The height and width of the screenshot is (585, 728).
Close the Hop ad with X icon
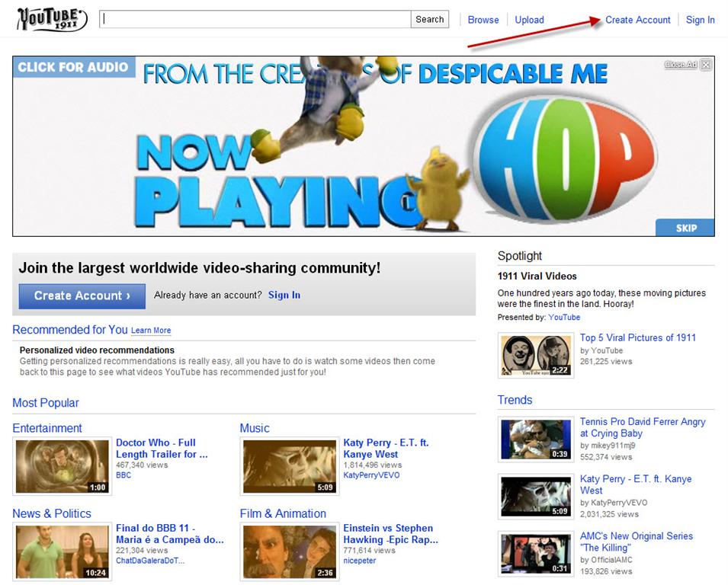(x=706, y=65)
